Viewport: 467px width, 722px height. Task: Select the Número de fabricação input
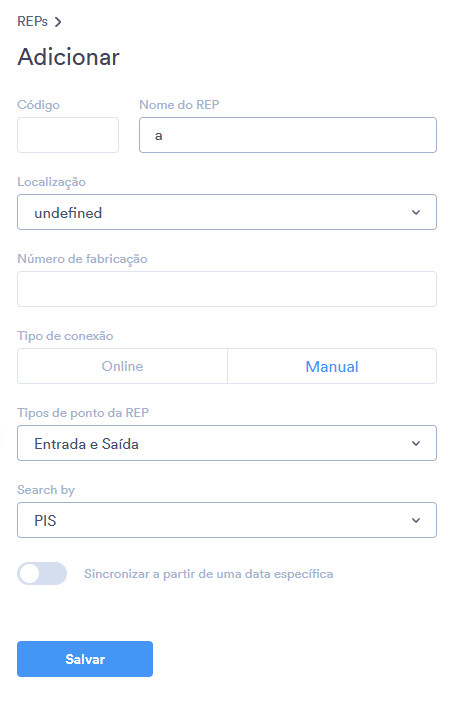click(x=227, y=289)
